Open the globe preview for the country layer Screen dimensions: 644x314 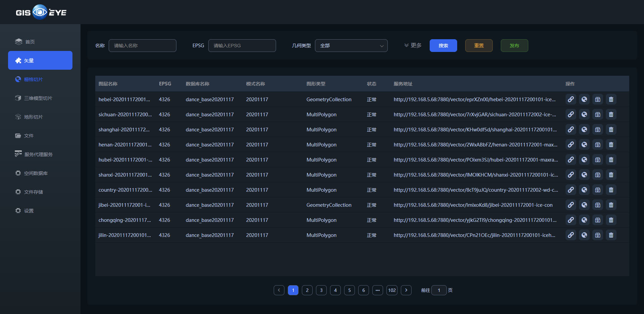[584, 190]
